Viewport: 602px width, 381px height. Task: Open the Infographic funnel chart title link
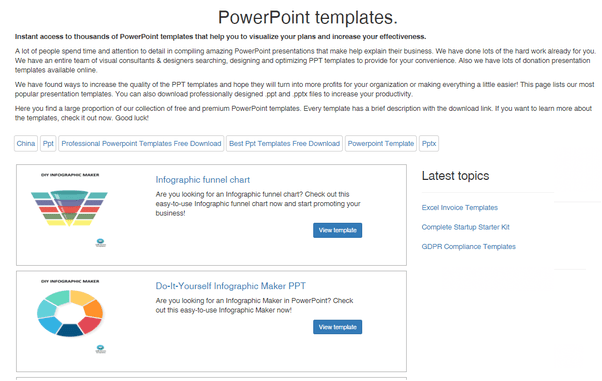click(x=202, y=180)
